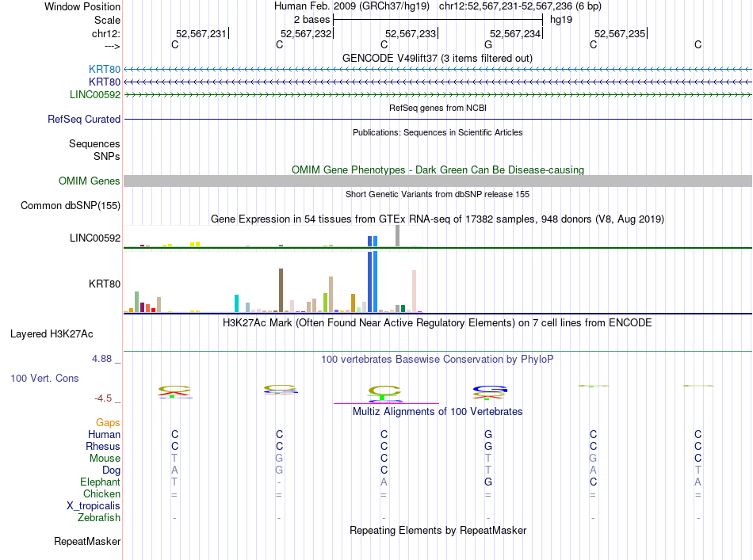Open OMIM Gene Phenotypes track title
753x560 pixels.
pos(438,170)
